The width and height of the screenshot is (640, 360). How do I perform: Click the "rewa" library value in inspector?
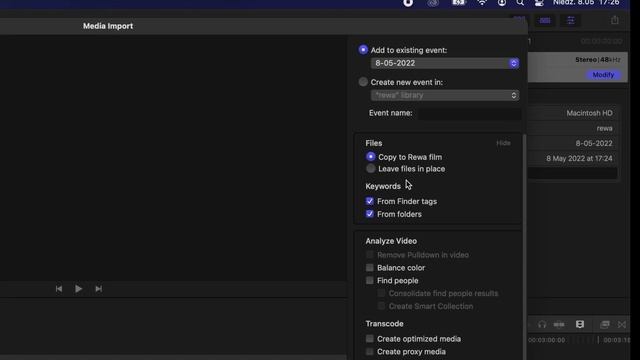tap(604, 128)
